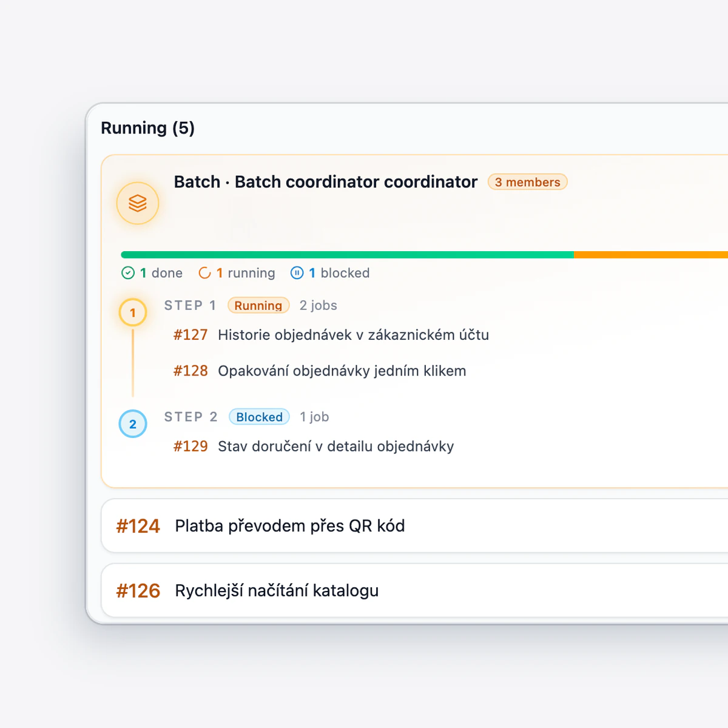Viewport: 728px width, 728px height.
Task: Open job #128 Opakování objednávky
Action: tap(320, 371)
